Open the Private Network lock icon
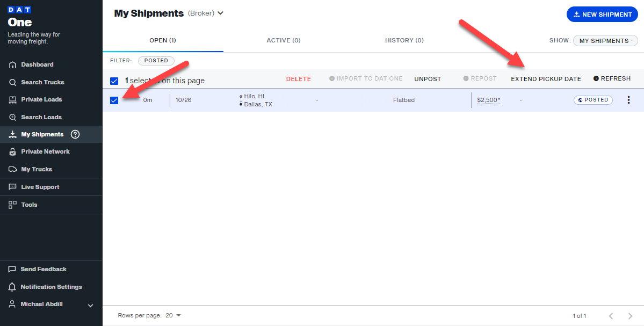 click(12, 152)
